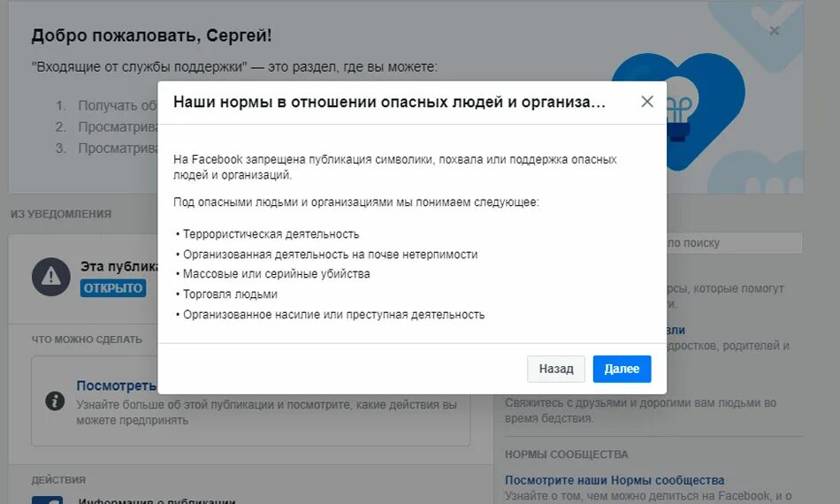Click text Эта публика notification title
Image resolution: width=840 pixels, height=504 pixels.
119,266
